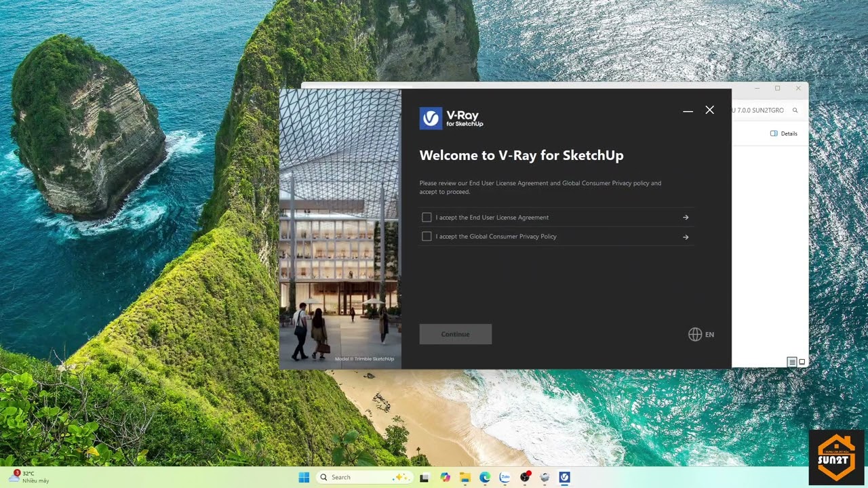Viewport: 868px width, 488px height.
Task: Maximize the File Explorer window
Action: pos(777,88)
